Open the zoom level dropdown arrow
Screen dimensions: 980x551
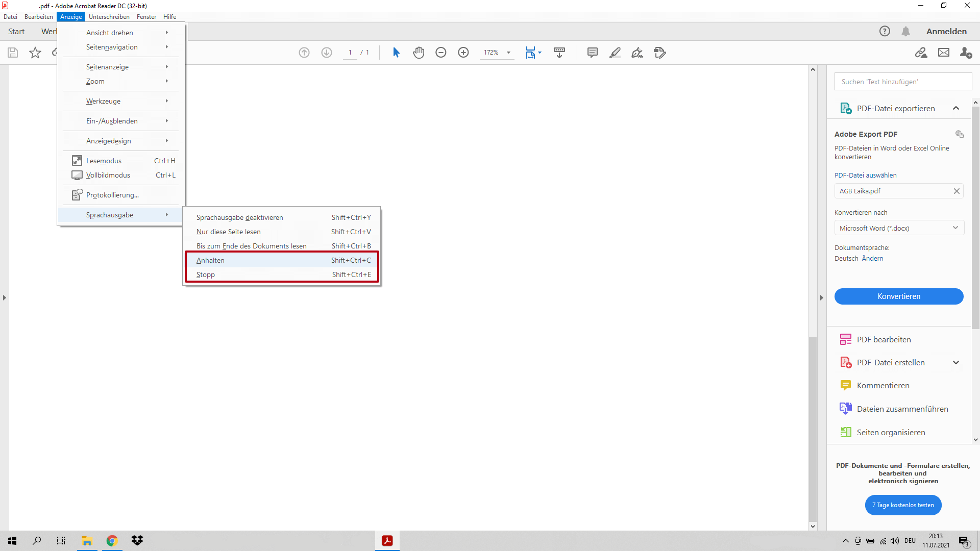[508, 53]
